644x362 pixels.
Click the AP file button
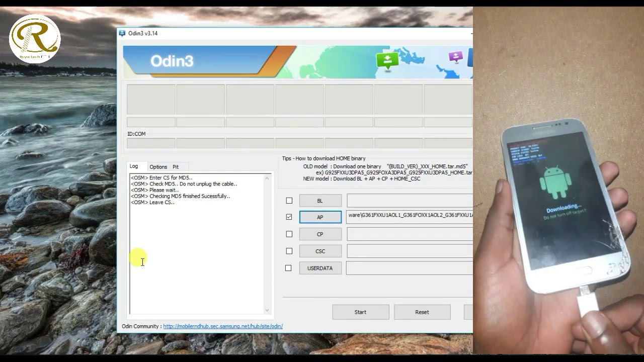320,217
